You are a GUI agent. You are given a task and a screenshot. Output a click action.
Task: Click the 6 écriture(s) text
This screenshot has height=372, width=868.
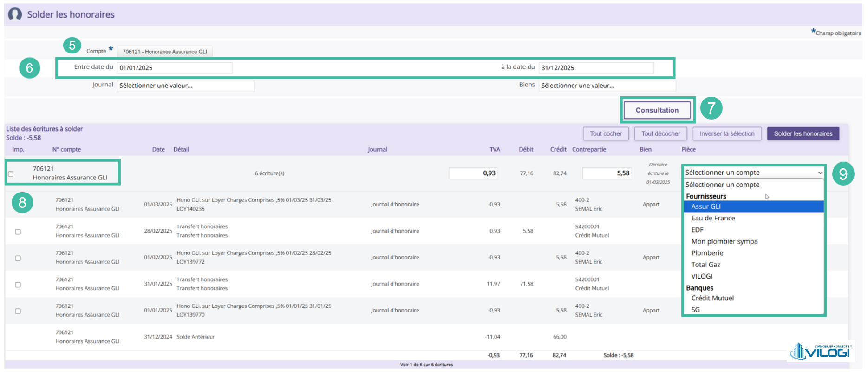pos(269,173)
